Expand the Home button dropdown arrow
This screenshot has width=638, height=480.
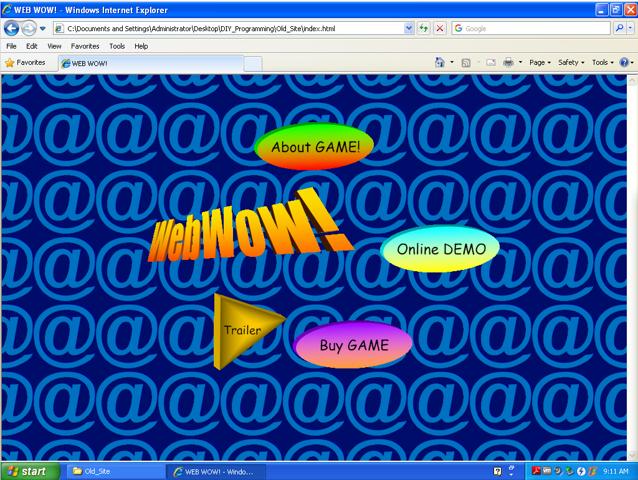[452, 62]
